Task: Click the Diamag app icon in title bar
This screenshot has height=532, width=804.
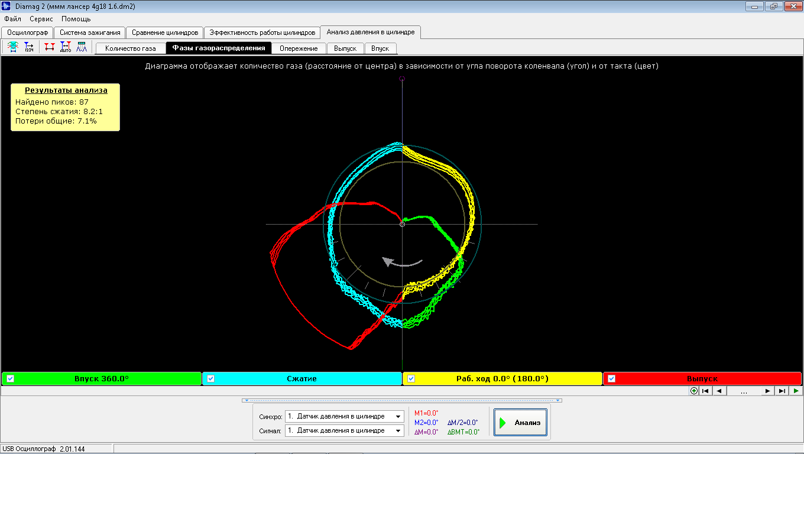Action: (7, 6)
